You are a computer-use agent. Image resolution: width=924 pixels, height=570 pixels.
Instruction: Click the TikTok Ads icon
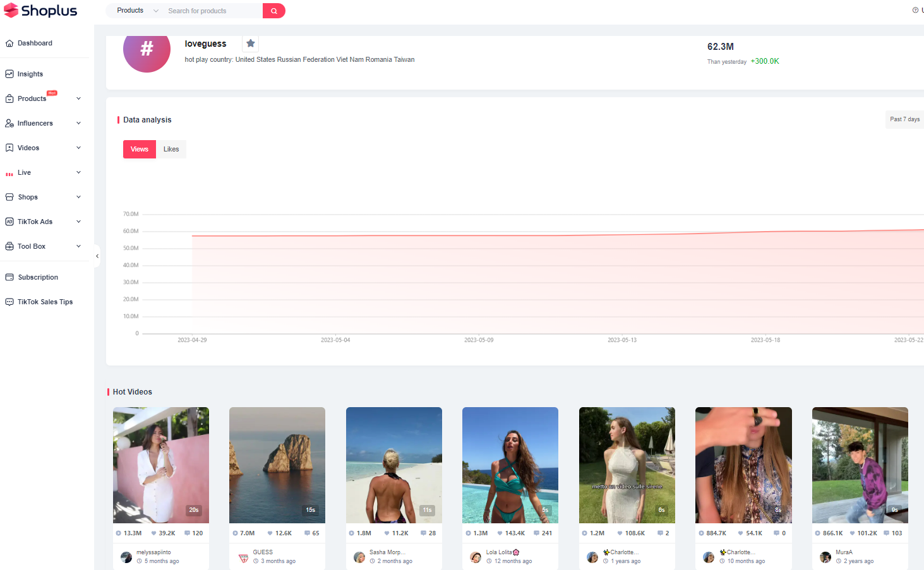(x=9, y=222)
